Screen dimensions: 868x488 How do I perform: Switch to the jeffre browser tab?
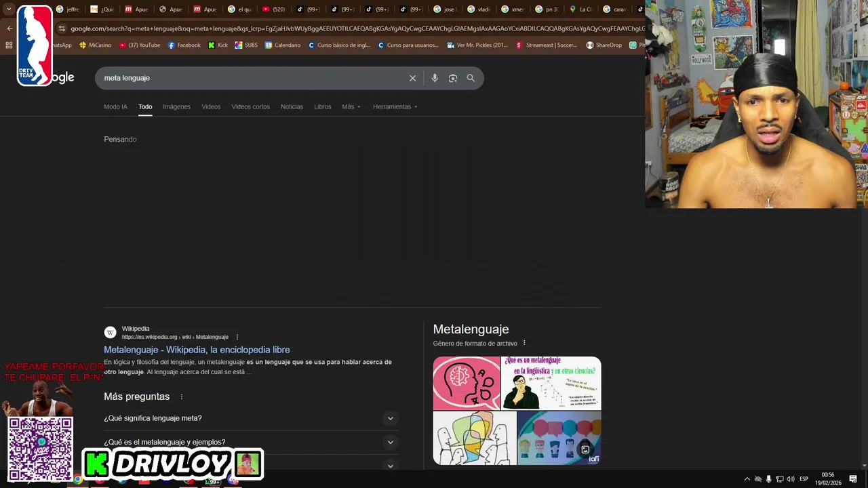click(x=68, y=9)
